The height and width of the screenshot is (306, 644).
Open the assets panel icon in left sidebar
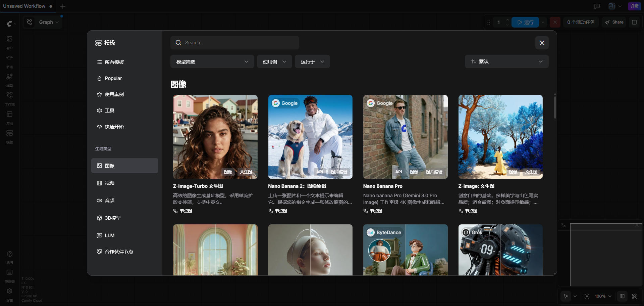pyautogui.click(x=10, y=39)
